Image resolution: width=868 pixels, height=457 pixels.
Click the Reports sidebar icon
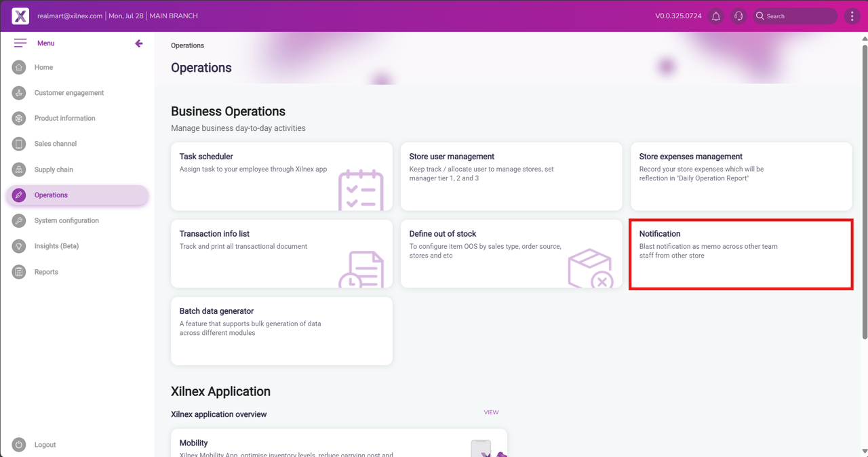coord(19,272)
